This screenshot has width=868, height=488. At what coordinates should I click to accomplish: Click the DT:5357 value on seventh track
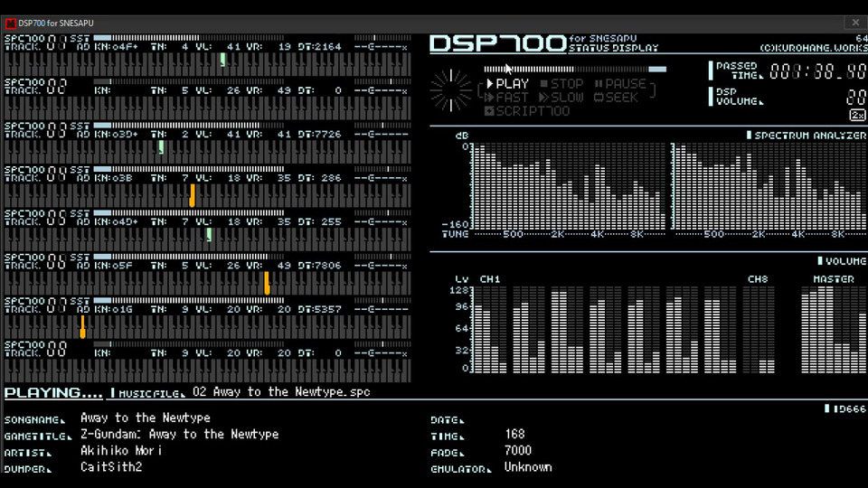(x=319, y=309)
